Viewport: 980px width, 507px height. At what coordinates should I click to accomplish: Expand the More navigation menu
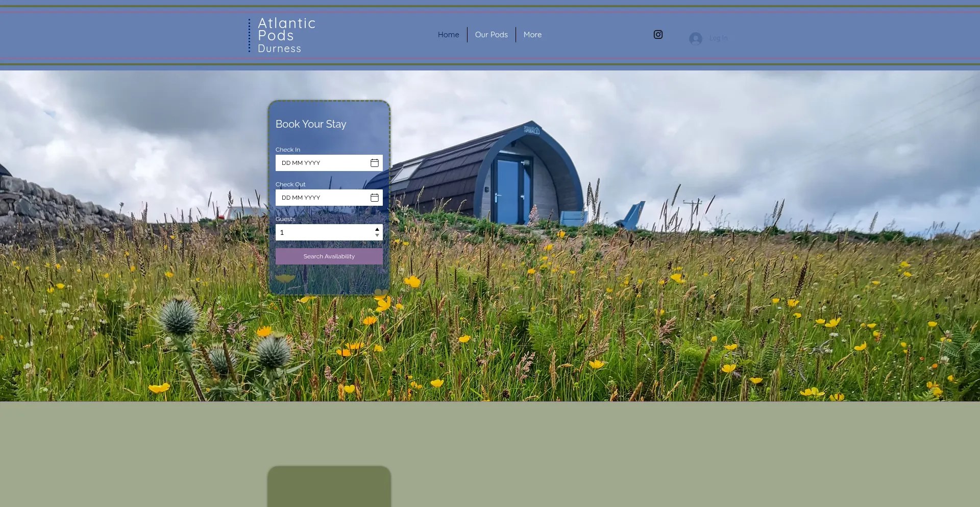532,35
